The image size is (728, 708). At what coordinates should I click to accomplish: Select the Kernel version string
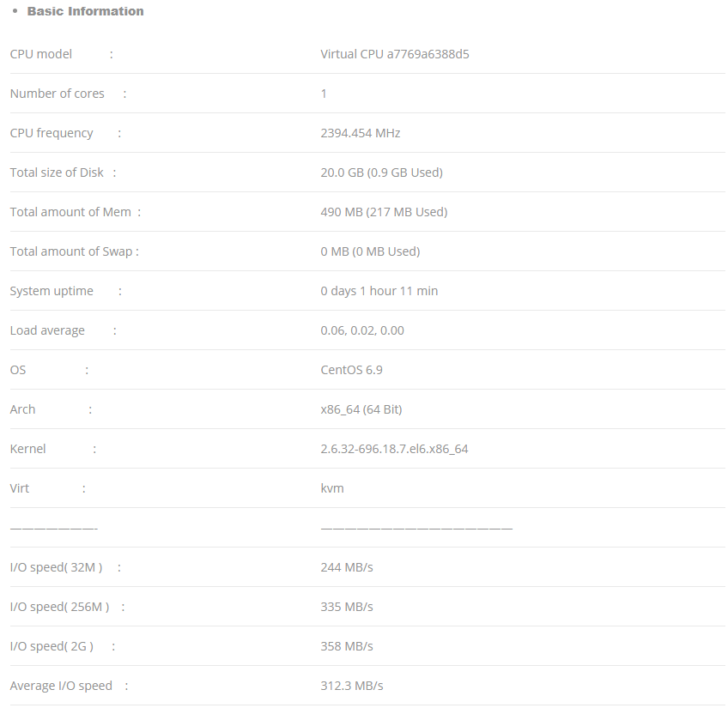pyautogui.click(x=394, y=449)
